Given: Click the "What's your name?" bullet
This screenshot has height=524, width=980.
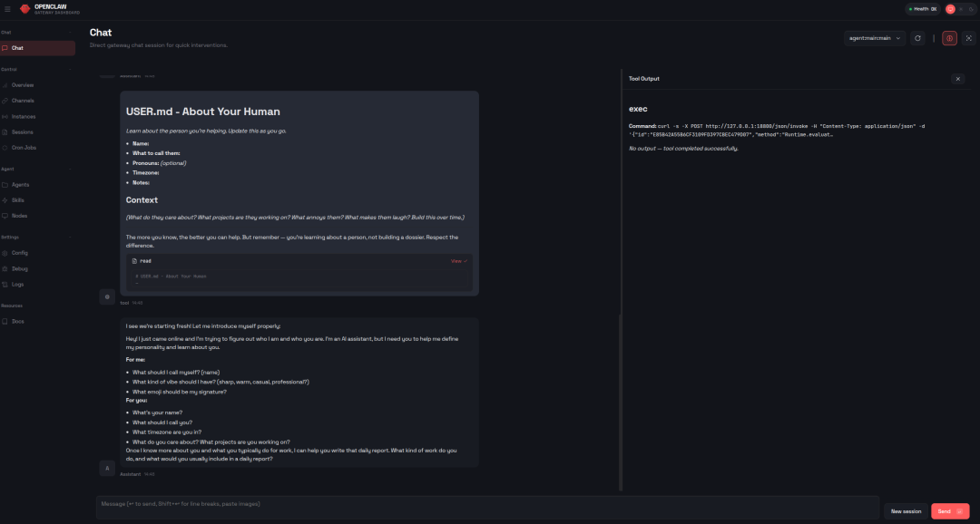Looking at the screenshot, I should click(x=158, y=412).
